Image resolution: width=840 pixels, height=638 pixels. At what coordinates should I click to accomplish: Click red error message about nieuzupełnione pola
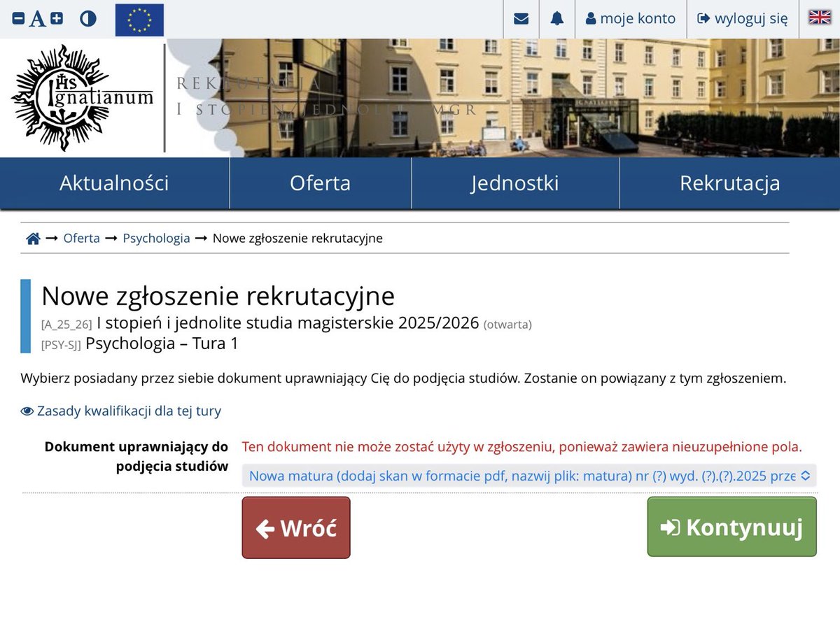[521, 447]
